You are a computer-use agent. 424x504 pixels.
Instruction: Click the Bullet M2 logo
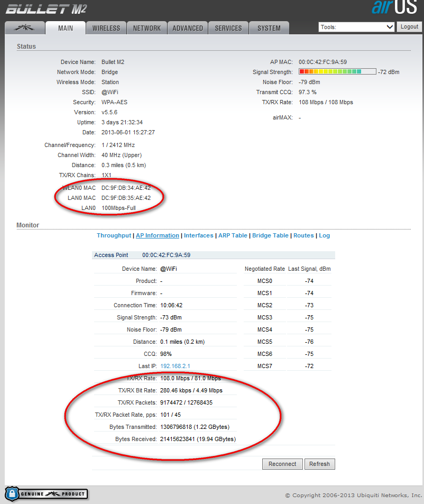point(46,9)
